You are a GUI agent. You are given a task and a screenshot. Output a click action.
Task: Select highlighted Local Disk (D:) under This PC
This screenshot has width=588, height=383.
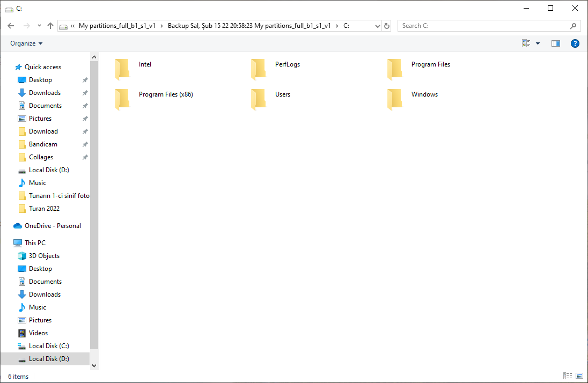point(45,359)
